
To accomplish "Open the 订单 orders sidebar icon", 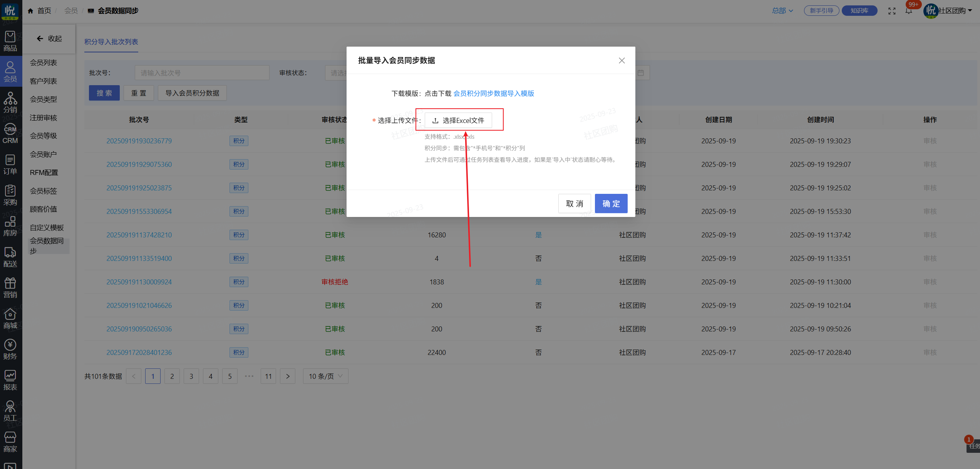I will 10,164.
